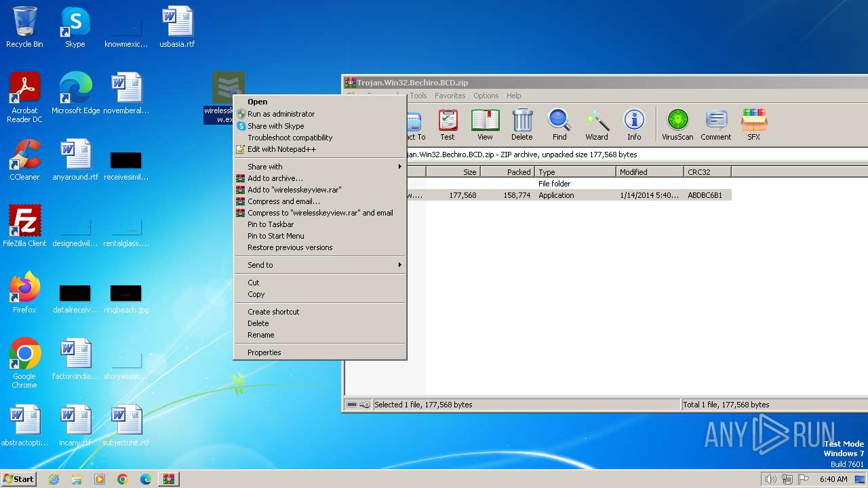The width and height of the screenshot is (868, 488).
Task: Expand the Send to submenu
Action: tap(319, 265)
